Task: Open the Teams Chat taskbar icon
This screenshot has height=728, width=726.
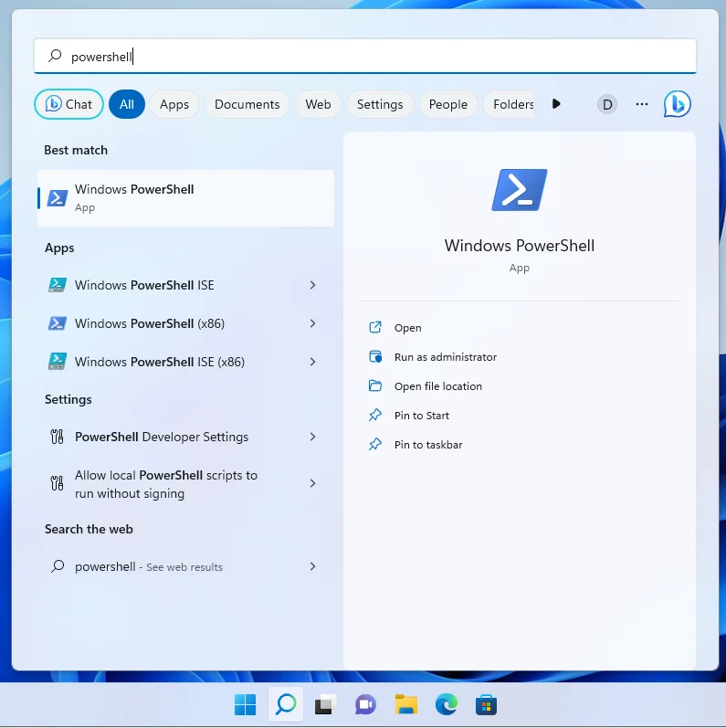Action: pyautogui.click(x=365, y=704)
